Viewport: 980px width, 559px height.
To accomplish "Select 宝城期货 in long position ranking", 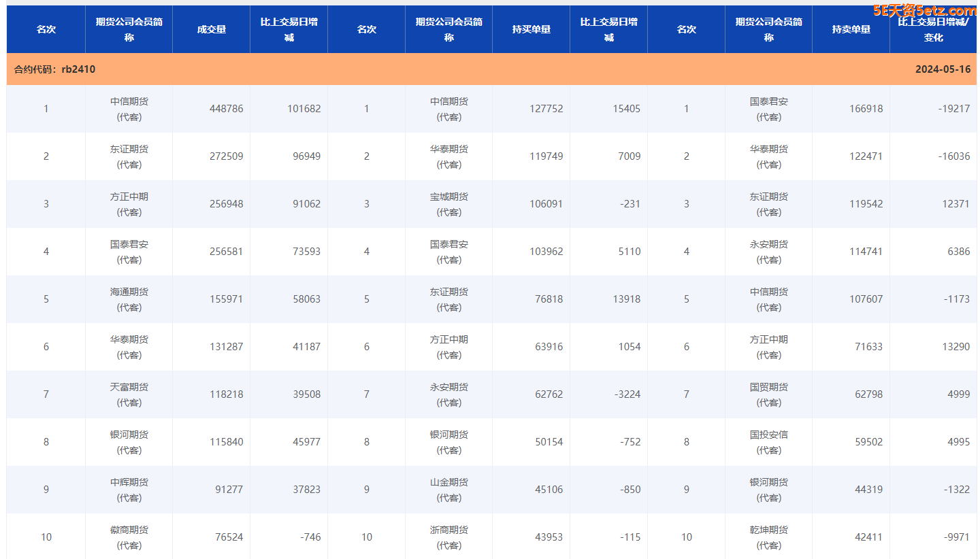I will pyautogui.click(x=449, y=197).
